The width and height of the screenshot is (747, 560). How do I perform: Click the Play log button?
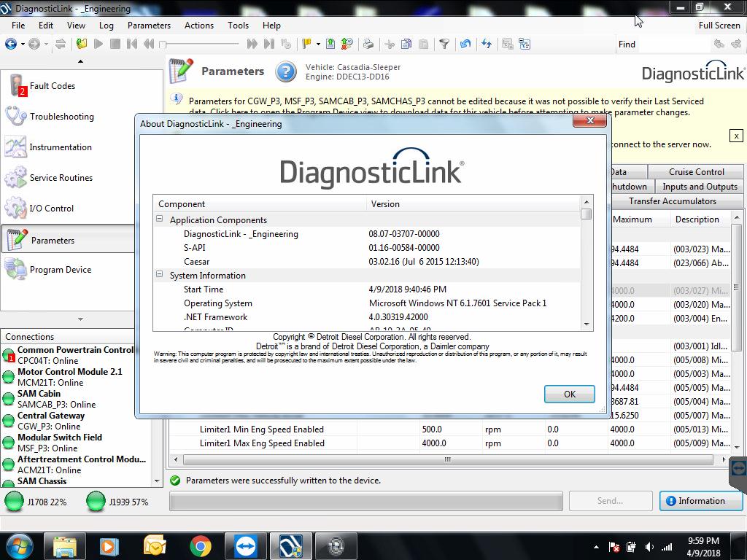pyautogui.click(x=98, y=44)
